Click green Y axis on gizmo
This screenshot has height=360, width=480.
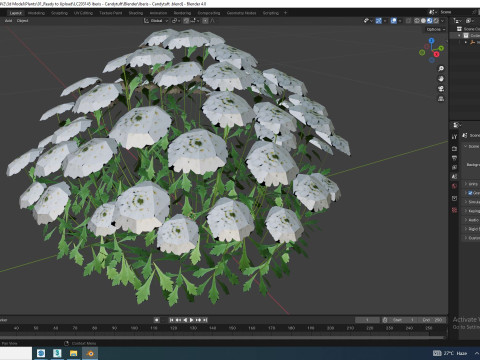441,48
